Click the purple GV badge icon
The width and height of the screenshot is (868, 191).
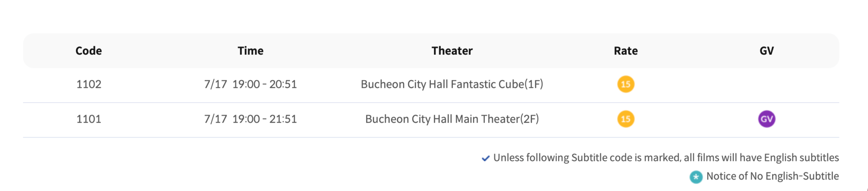pyautogui.click(x=766, y=119)
